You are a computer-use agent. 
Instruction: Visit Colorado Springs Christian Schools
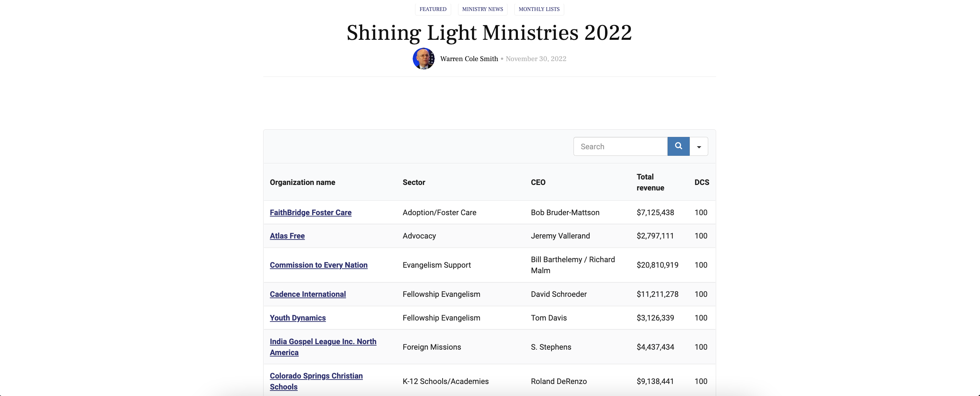(316, 381)
